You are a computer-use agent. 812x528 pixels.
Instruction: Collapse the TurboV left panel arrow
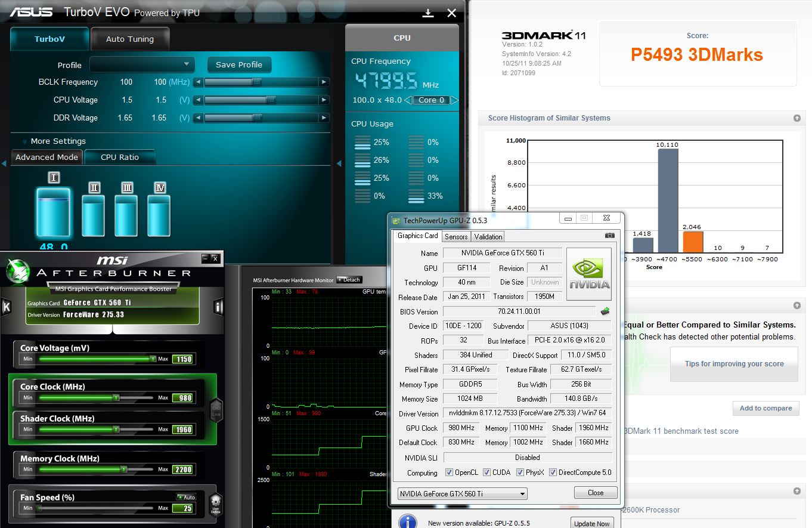(x=4, y=163)
